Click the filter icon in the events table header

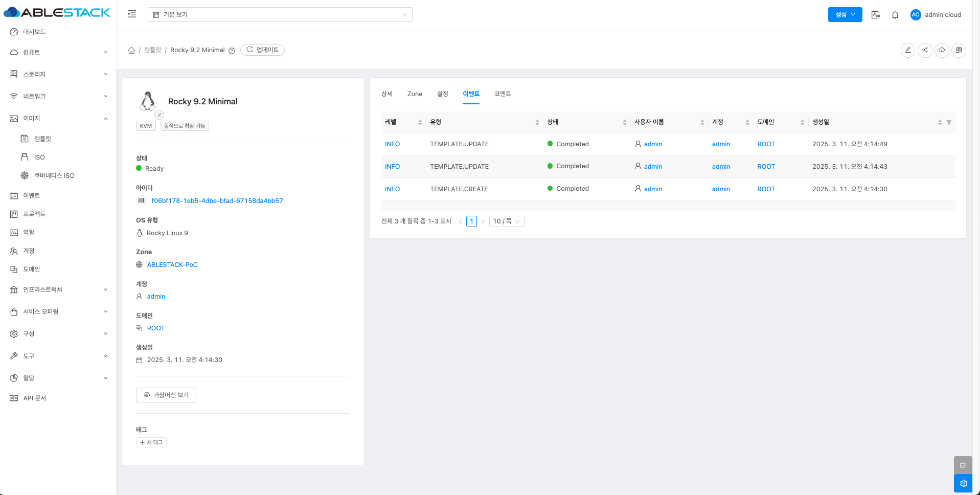[x=949, y=122]
